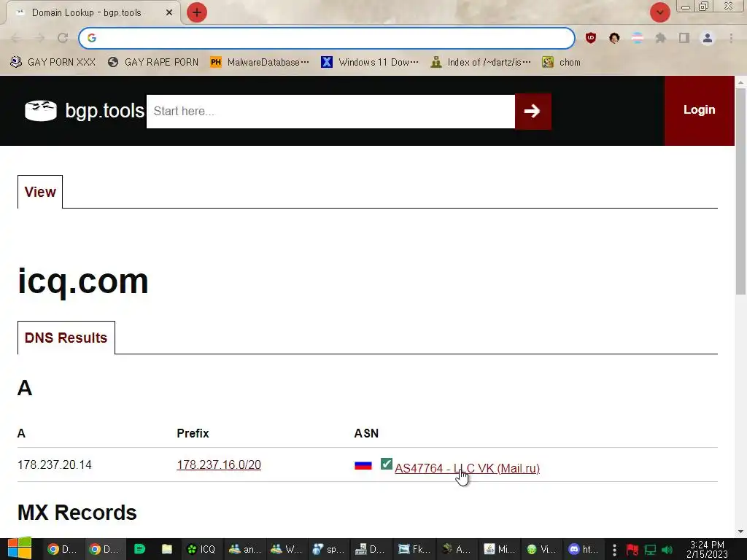The width and height of the screenshot is (747, 560).
Task: Open the 'Fk...' taskbar item
Action: click(x=414, y=550)
